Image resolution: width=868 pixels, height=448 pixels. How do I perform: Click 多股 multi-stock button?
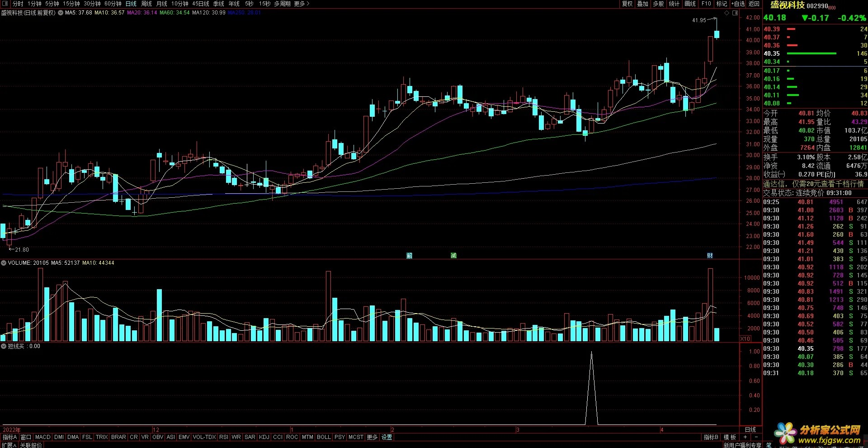pyautogui.click(x=658, y=4)
